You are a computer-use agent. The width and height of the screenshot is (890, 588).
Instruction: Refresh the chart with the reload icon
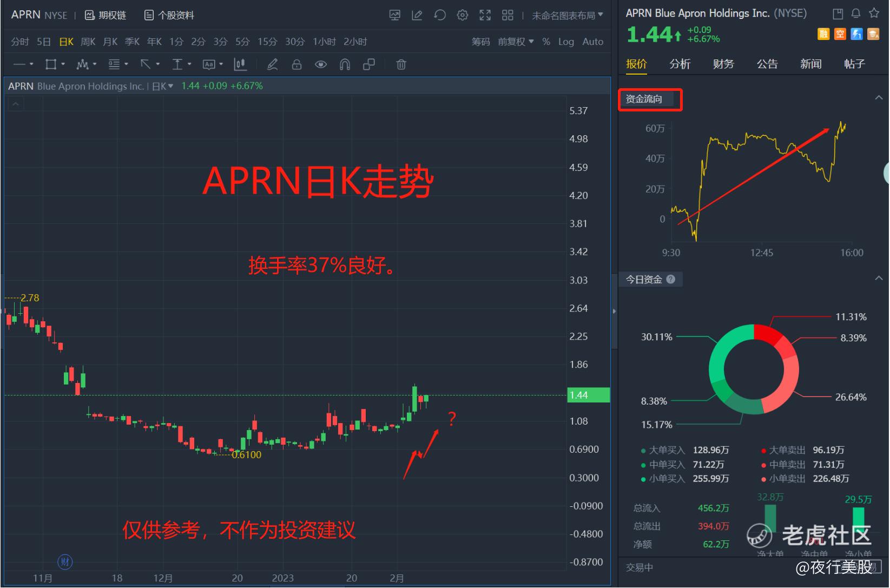point(440,15)
